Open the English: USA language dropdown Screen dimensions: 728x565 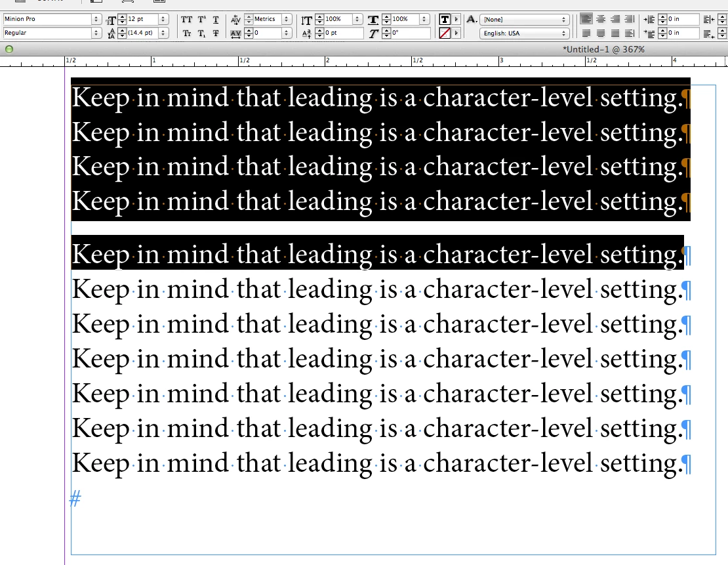coord(524,33)
